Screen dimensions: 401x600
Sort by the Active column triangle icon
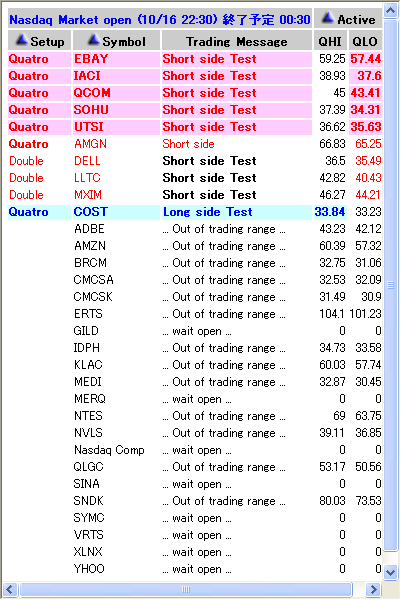(x=328, y=18)
